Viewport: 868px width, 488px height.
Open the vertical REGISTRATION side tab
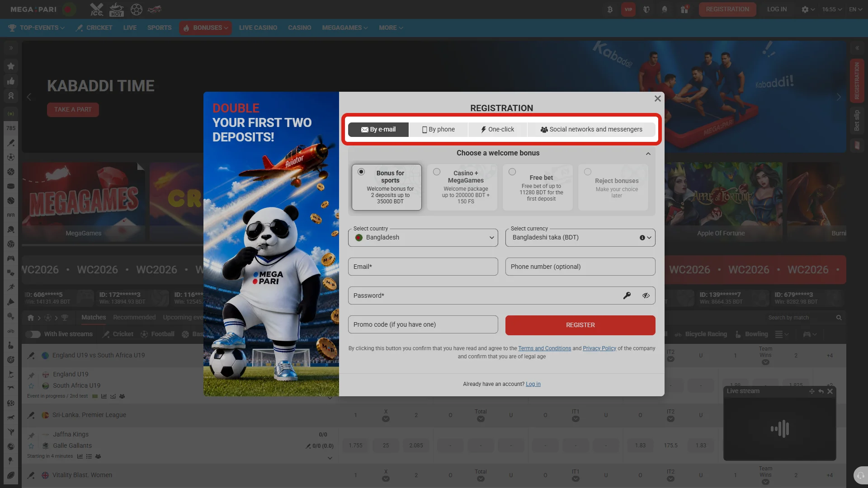[x=857, y=81]
